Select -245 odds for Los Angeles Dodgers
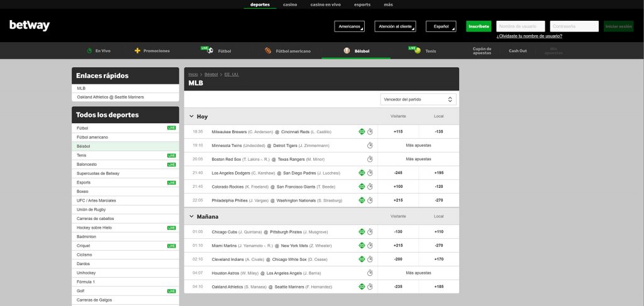This screenshot has height=306, width=644. click(x=398, y=173)
